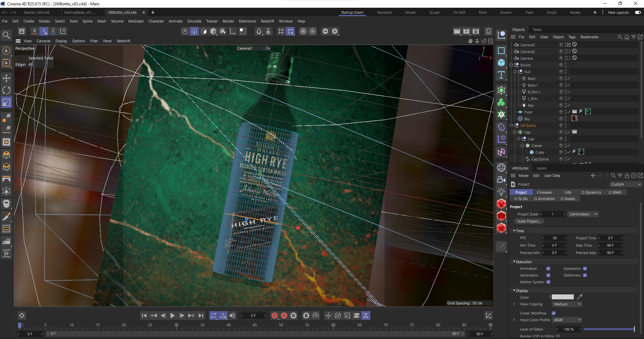The height and width of the screenshot is (339, 644).
Task: Toggle X axis lock
Action: point(34,31)
